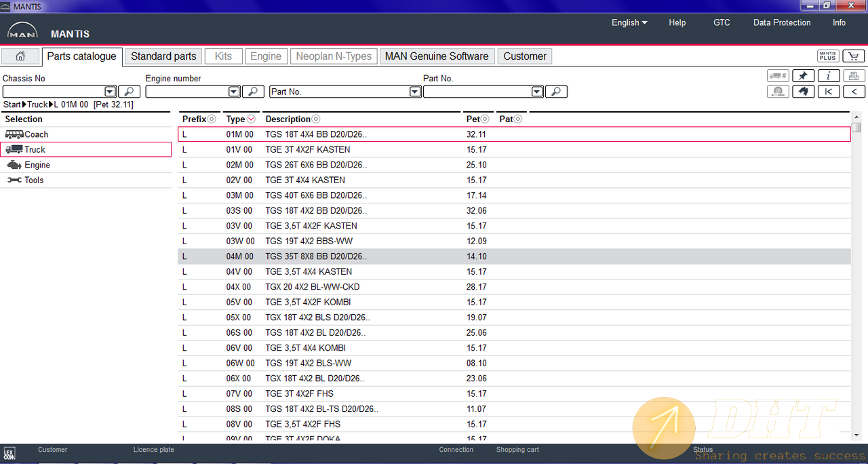Open the MAN Genuine Software tab
The width and height of the screenshot is (868, 464).
pos(436,56)
